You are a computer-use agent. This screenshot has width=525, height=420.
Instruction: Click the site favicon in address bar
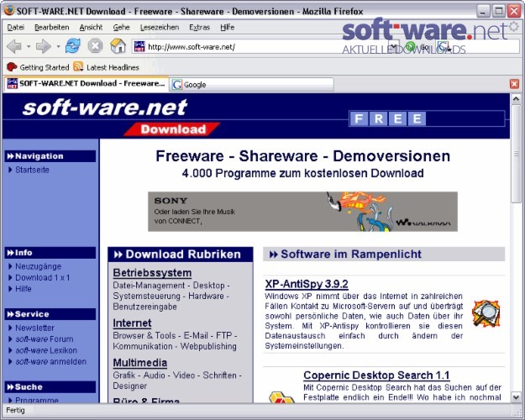(139, 46)
